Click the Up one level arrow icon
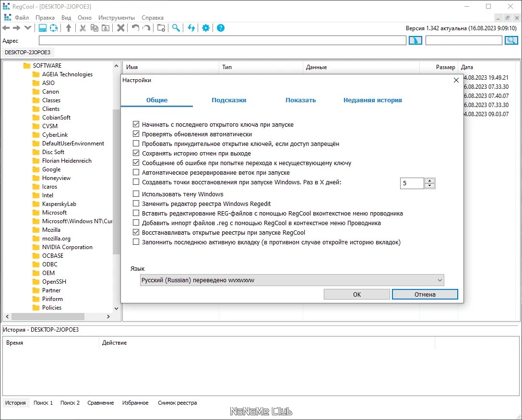The image size is (522, 420). [69, 28]
